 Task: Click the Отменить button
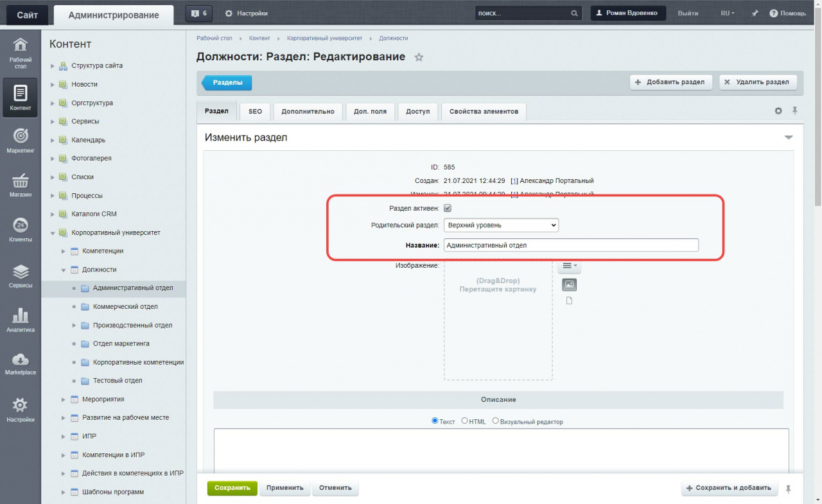335,488
